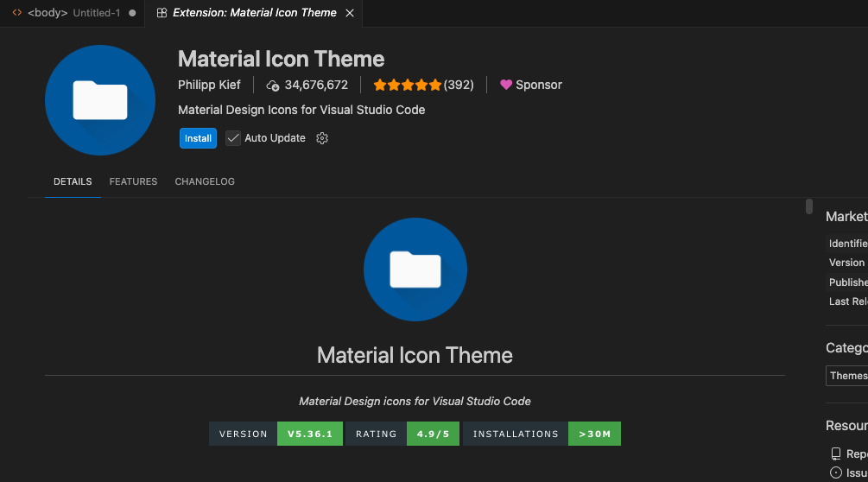Open the extension manage gear menu
The width and height of the screenshot is (868, 482).
322,138
